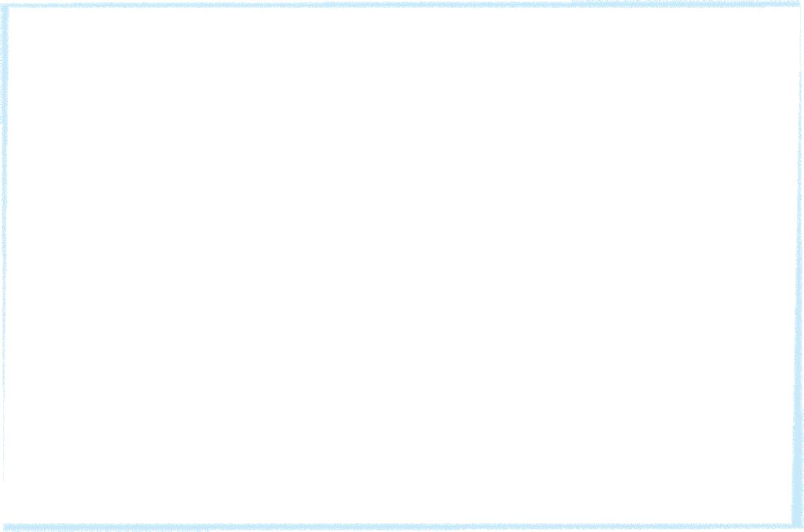This screenshot has height=532, width=804.
Task: Click the light blue bottom border line
Action: (x=402, y=527)
